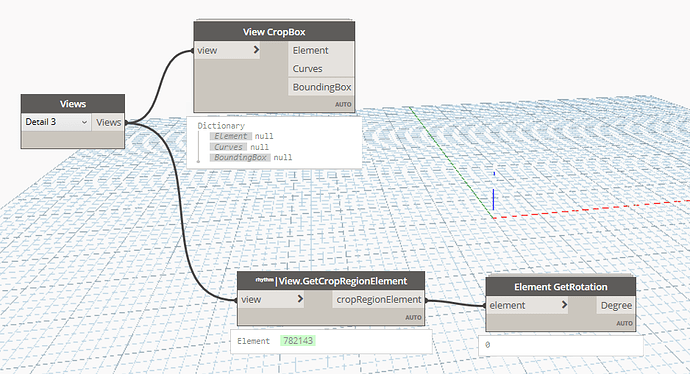Click the Views output port
This screenshot has width=690, height=374.
click(108, 122)
